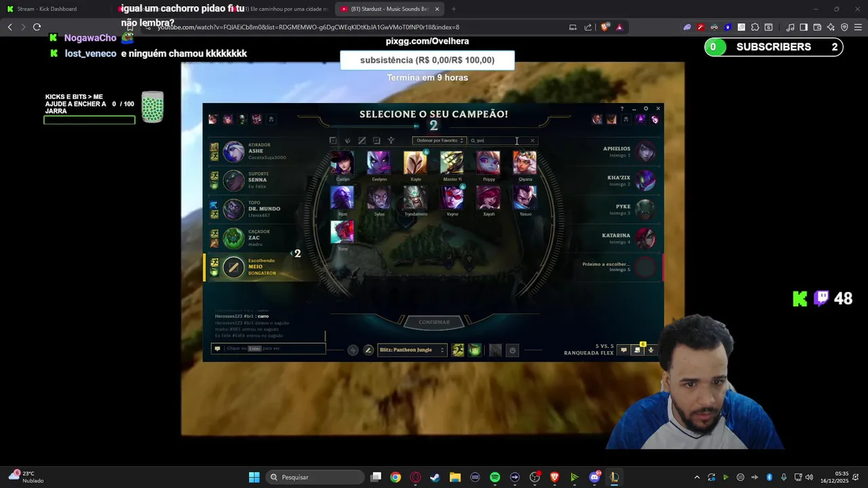Click Kha'Zix enemy portrait
Viewport: 868px width, 488px height.
click(645, 180)
